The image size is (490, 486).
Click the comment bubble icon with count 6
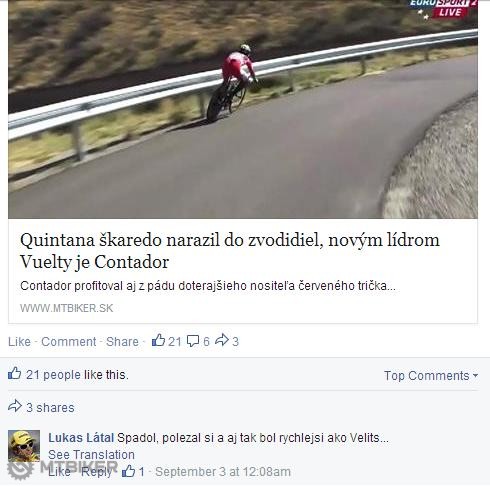point(193,341)
